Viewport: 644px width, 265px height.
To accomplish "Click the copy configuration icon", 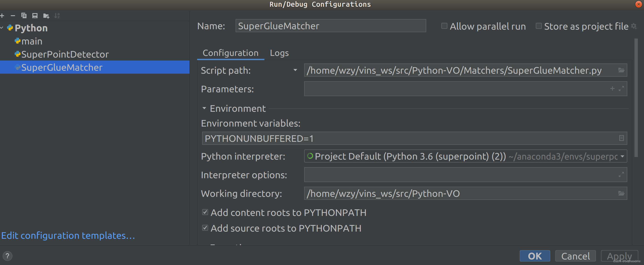I will point(24,16).
